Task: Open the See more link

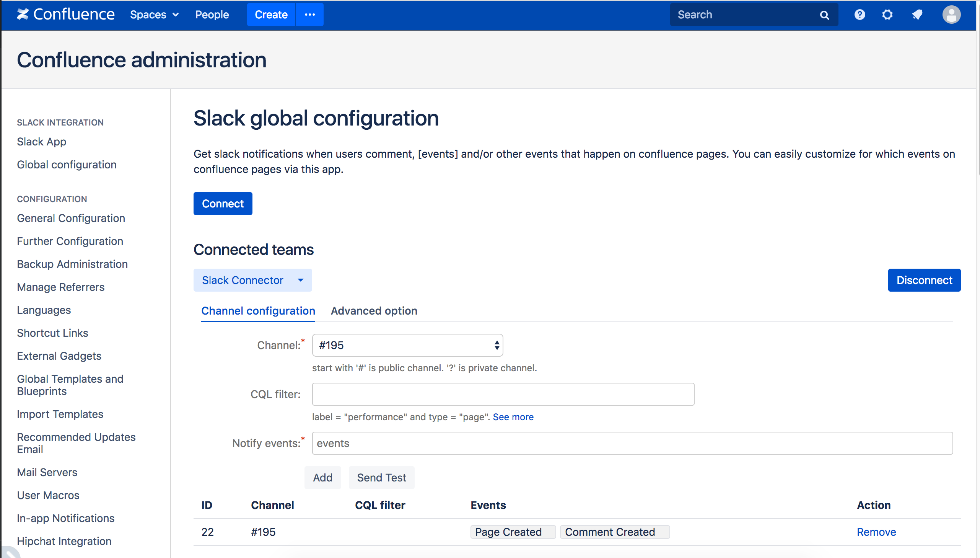Action: 513,417
